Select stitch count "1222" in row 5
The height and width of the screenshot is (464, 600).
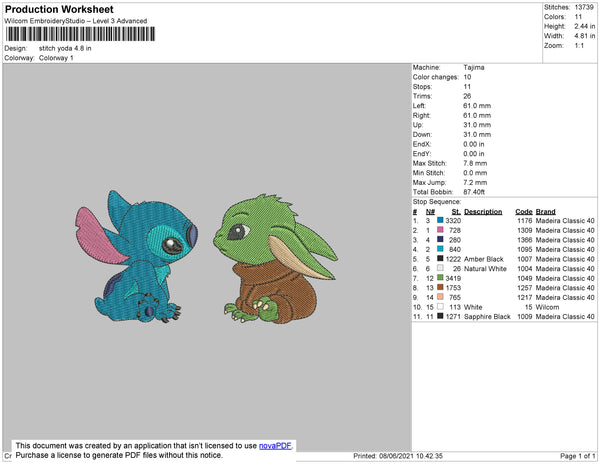453,259
